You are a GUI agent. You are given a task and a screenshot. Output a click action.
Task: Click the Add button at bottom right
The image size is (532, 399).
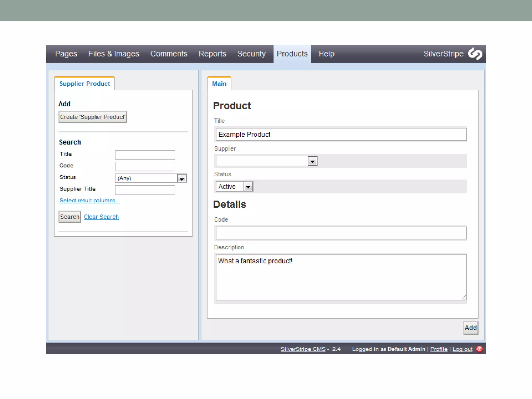click(x=470, y=328)
